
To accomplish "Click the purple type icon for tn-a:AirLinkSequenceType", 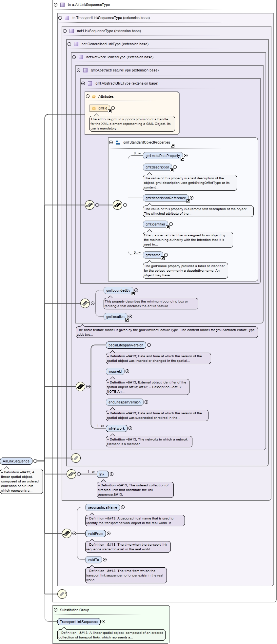I will (62, 5).
